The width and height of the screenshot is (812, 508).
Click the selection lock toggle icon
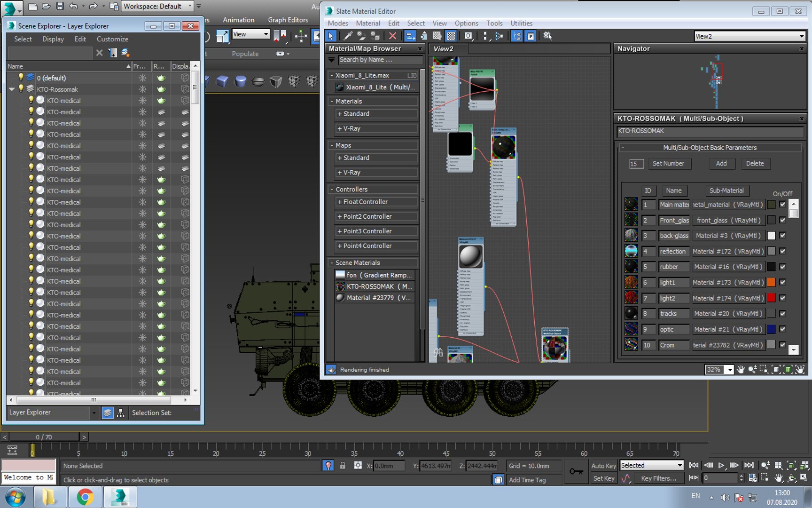pyautogui.click(x=343, y=466)
